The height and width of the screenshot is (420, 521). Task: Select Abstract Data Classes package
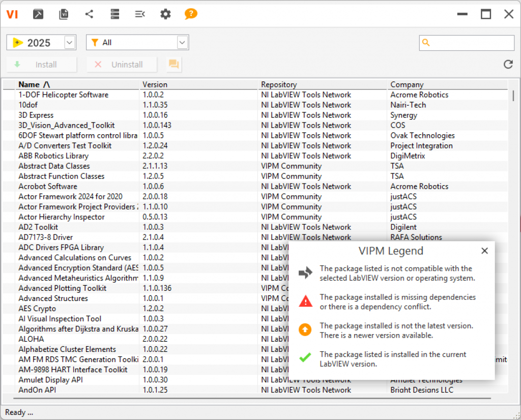click(255, 166)
